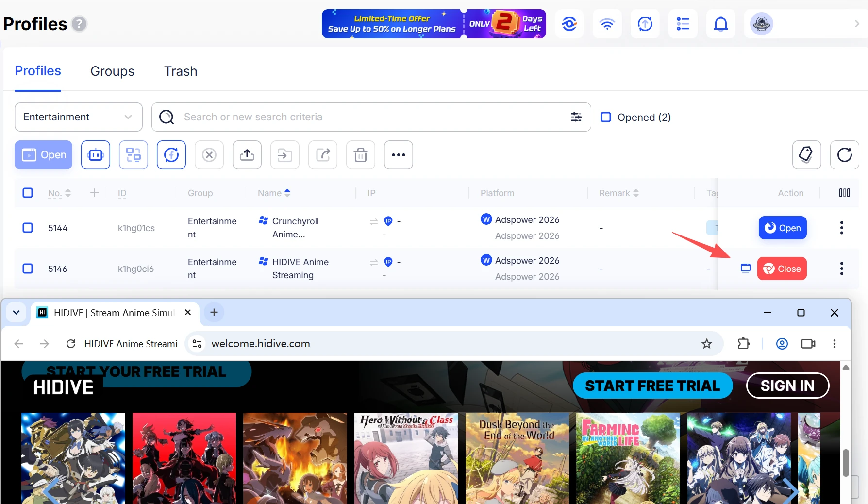Open notifications bell icon
This screenshot has width=868, height=504.
coord(720,24)
